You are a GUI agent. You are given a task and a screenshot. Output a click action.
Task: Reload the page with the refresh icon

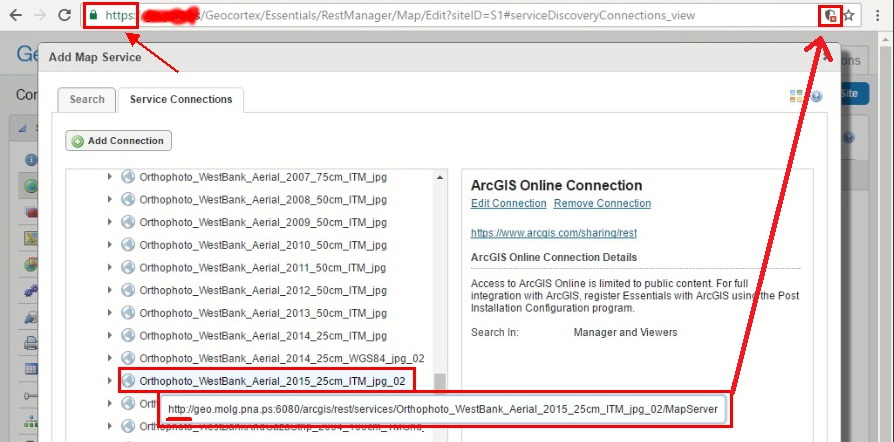click(x=64, y=15)
